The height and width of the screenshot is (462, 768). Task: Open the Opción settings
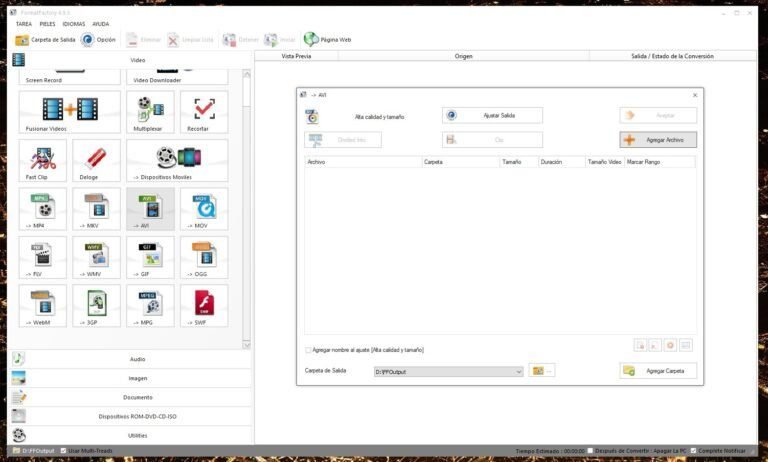[x=98, y=40]
